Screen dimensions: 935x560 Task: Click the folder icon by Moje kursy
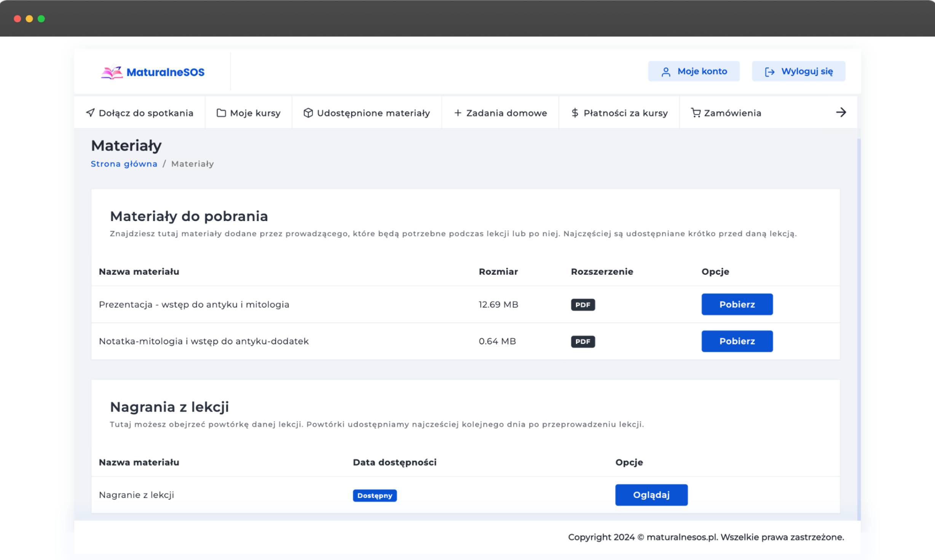click(x=221, y=113)
